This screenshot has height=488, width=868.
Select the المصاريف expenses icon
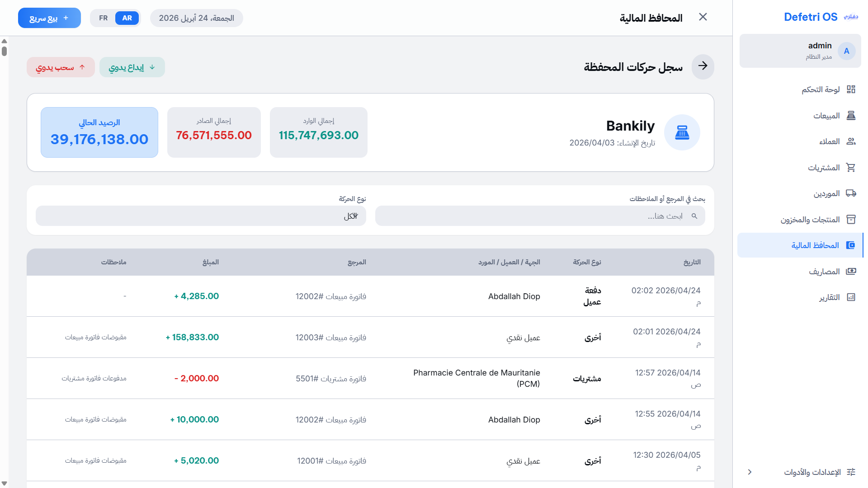[852, 271]
